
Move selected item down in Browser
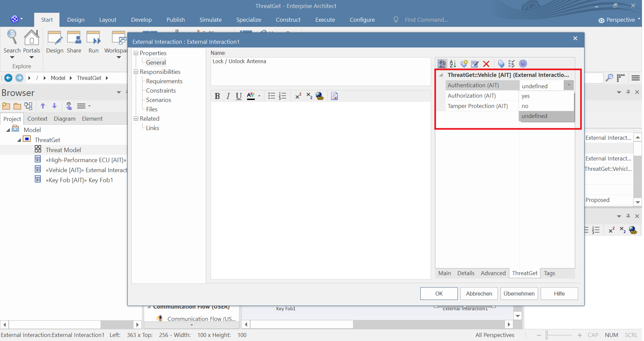point(54,106)
